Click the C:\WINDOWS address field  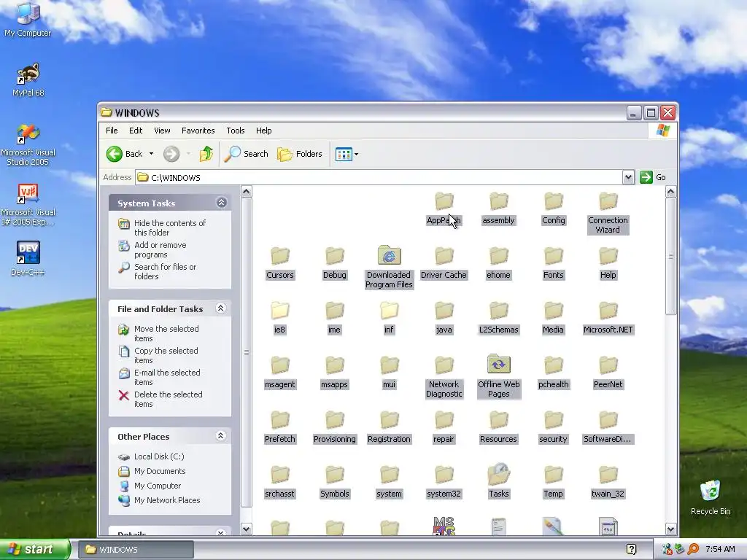[379, 177]
